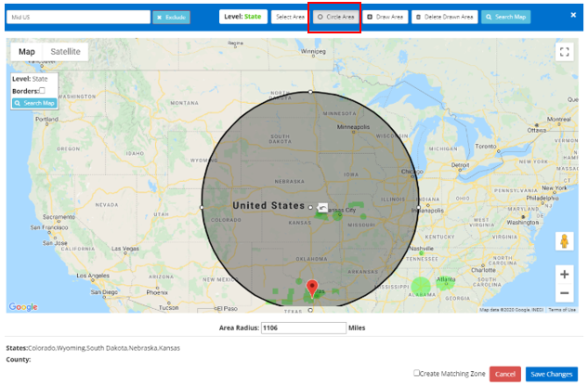Click the Winnipeg label on map
This screenshot has width=588, height=386.
tap(313, 51)
